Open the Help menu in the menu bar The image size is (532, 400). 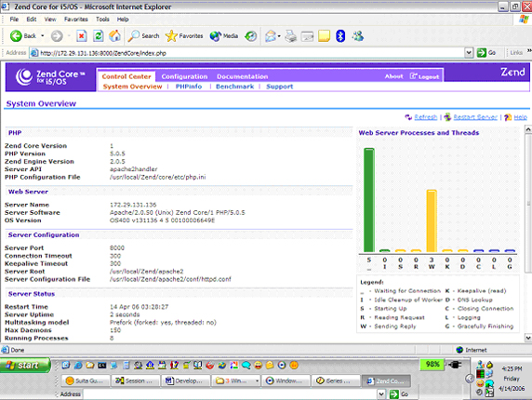pyautogui.click(x=123, y=20)
